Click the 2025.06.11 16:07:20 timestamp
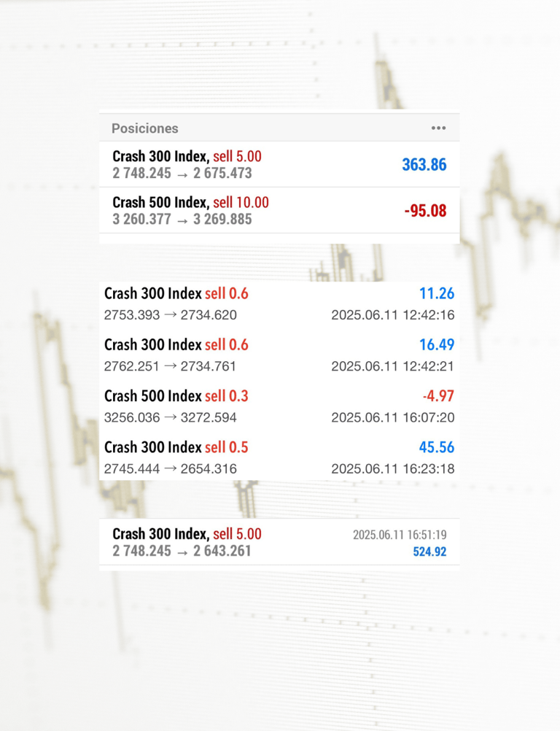Image resolution: width=560 pixels, height=731 pixels. (x=393, y=417)
